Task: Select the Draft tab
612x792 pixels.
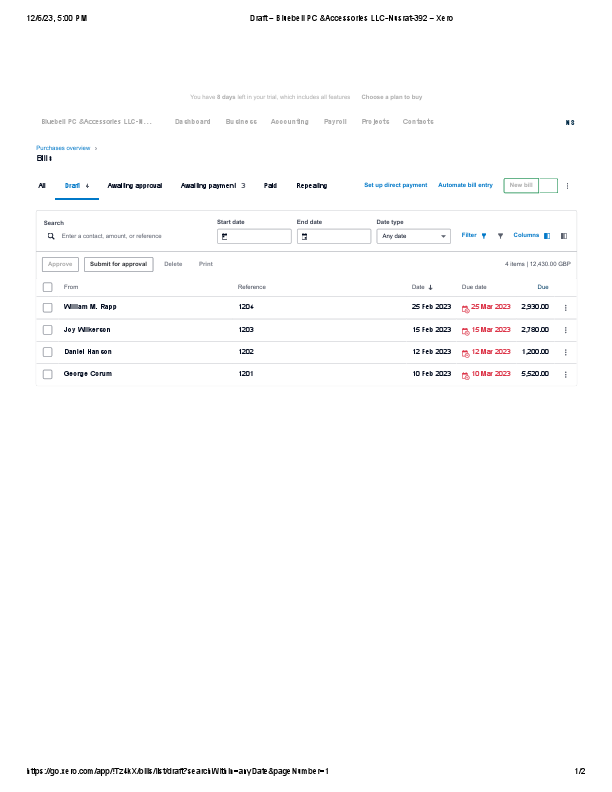Action: (x=77, y=186)
